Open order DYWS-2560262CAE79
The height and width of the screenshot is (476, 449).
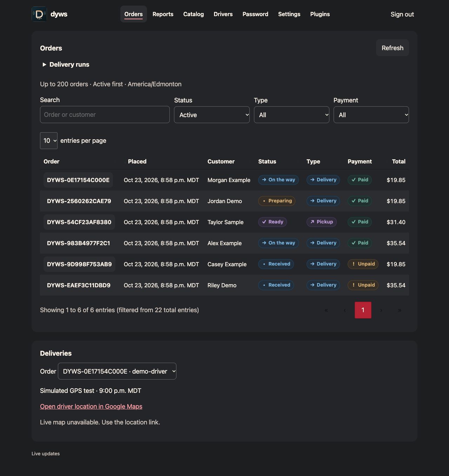[79, 201]
